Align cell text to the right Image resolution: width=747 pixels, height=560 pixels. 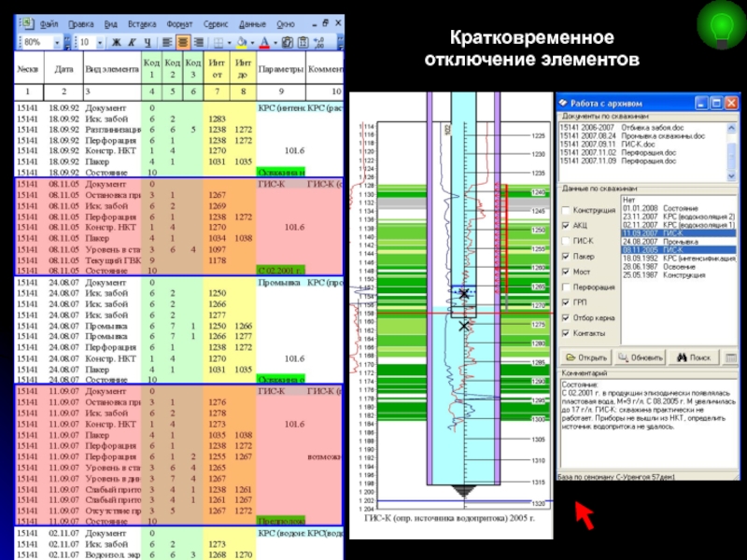tap(199, 43)
